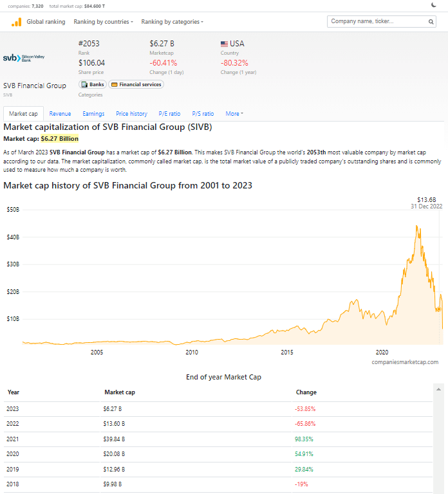
Task: Toggle dark mode moon icon
Action: [434, 5]
